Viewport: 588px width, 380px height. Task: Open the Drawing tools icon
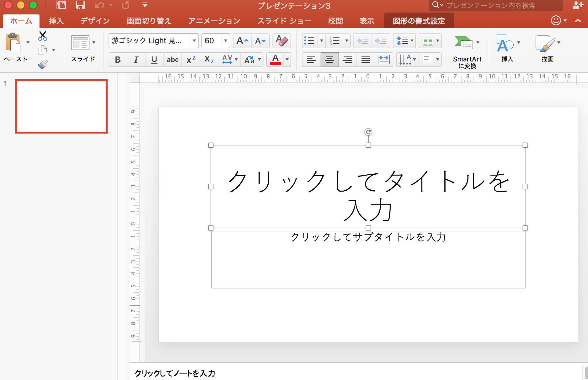[x=545, y=43]
